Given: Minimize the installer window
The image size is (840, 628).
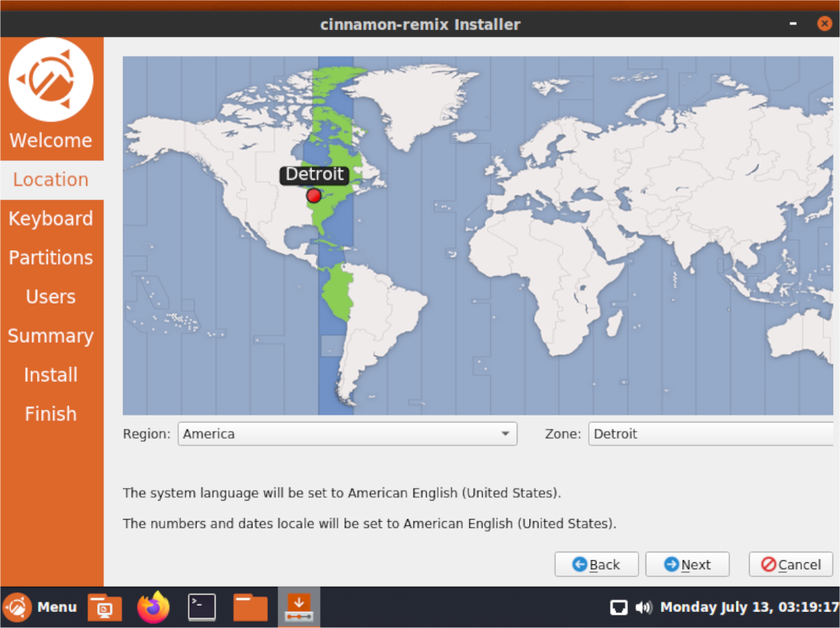Looking at the screenshot, I should [794, 24].
